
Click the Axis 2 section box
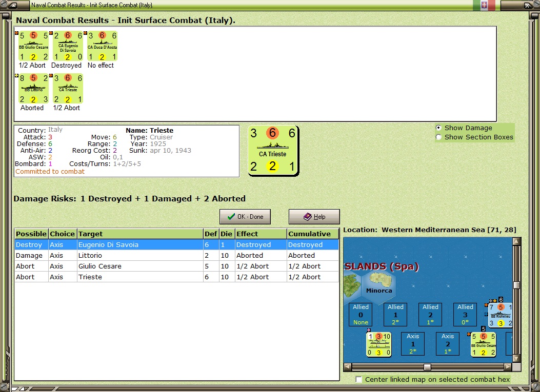coord(448,344)
